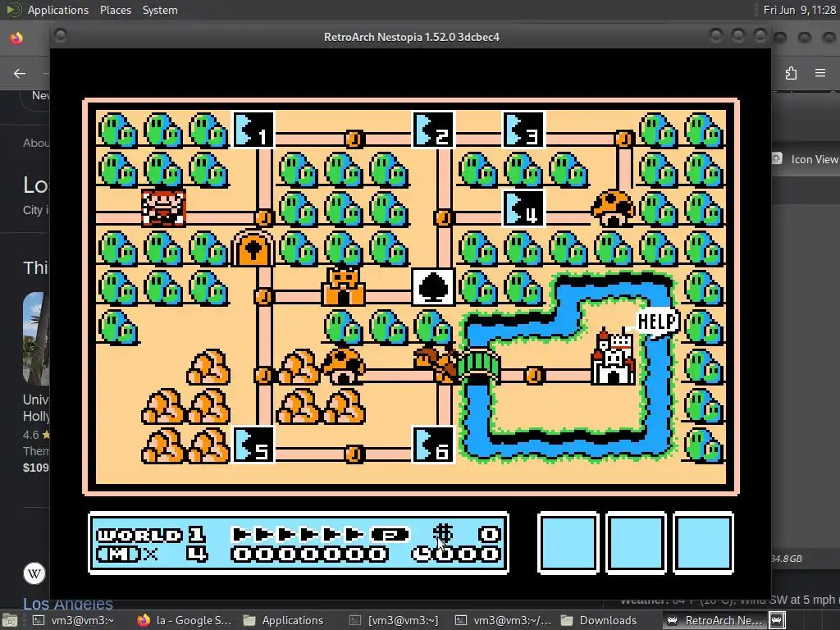
Task: Click the king's castle icon
Action: tap(614, 357)
